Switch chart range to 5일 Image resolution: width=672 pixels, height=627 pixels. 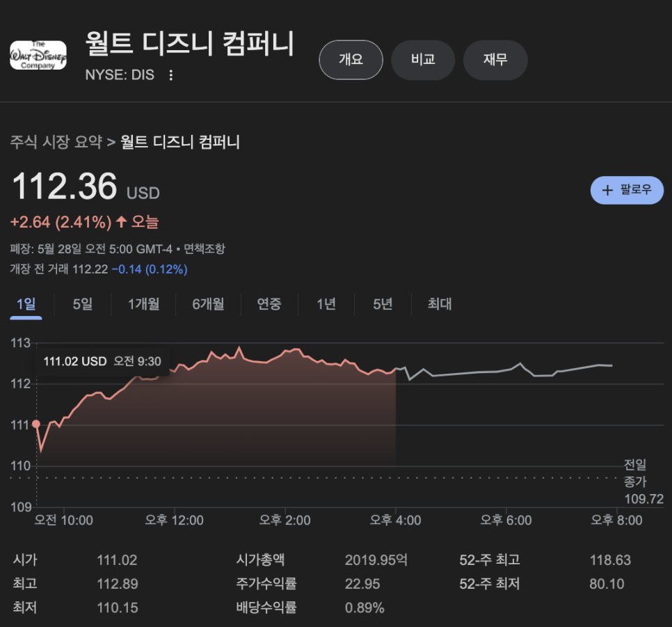click(83, 304)
